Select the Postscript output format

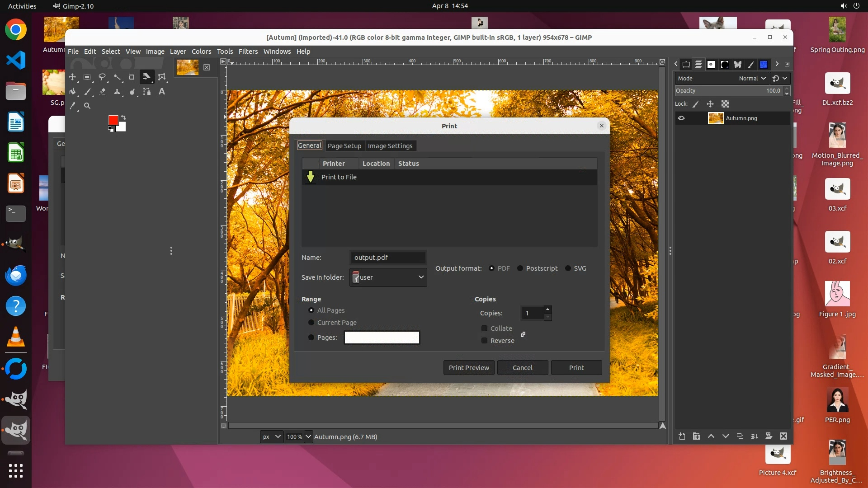(x=520, y=268)
